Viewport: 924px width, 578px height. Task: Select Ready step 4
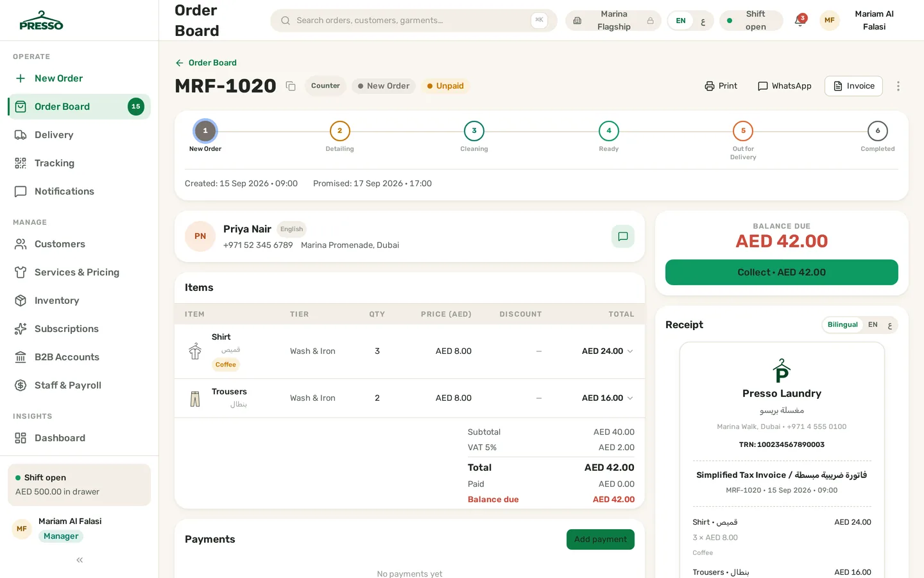pos(609,131)
